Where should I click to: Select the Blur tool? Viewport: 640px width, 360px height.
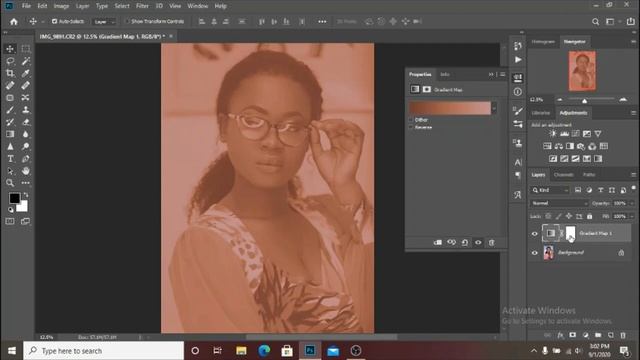pyautogui.click(x=25, y=134)
